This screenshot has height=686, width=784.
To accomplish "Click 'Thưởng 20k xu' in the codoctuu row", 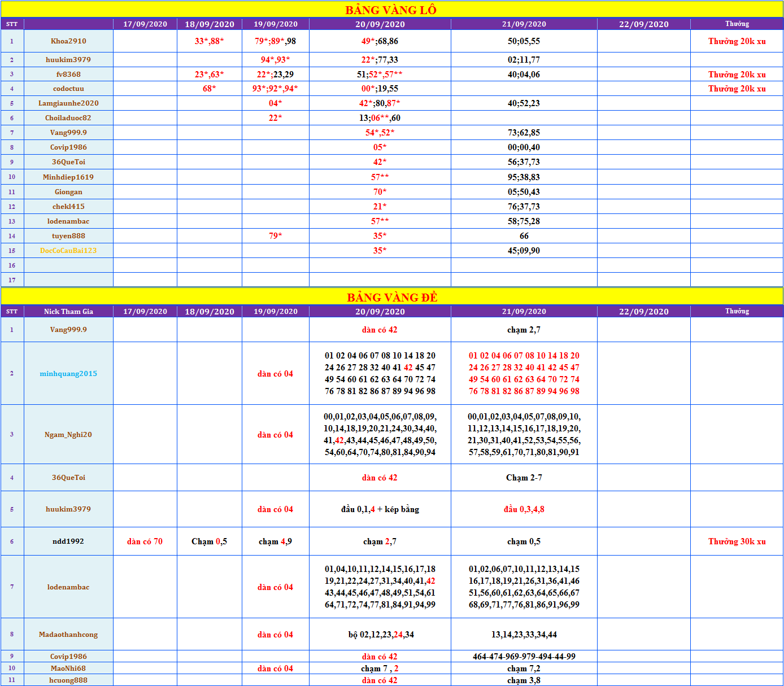I will 737,89.
